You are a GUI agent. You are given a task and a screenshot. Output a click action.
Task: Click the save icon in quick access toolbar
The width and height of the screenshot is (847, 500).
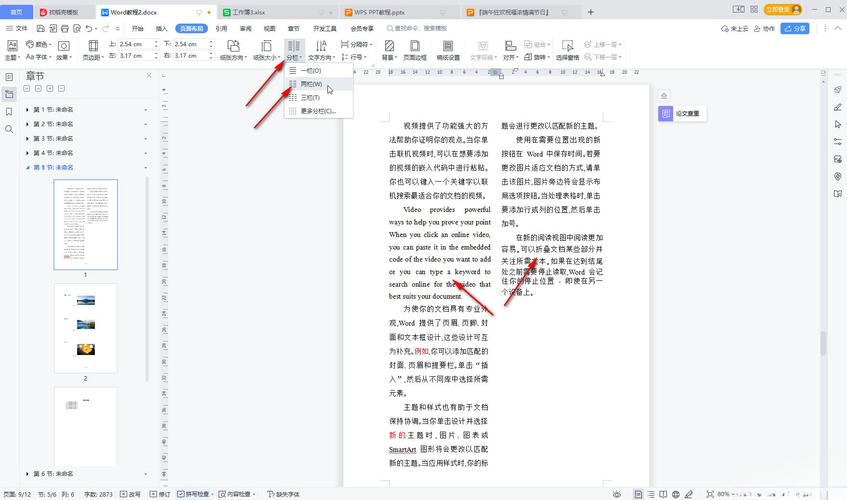41,28
